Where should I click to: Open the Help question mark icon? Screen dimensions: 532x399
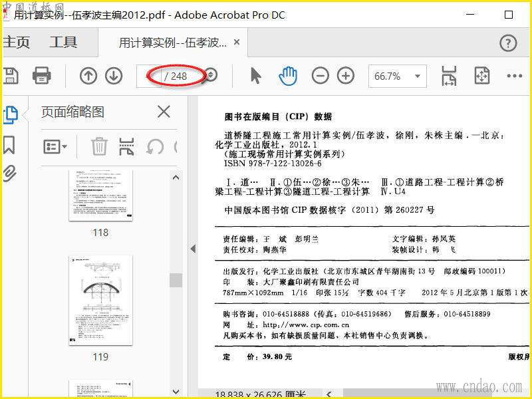coord(508,43)
